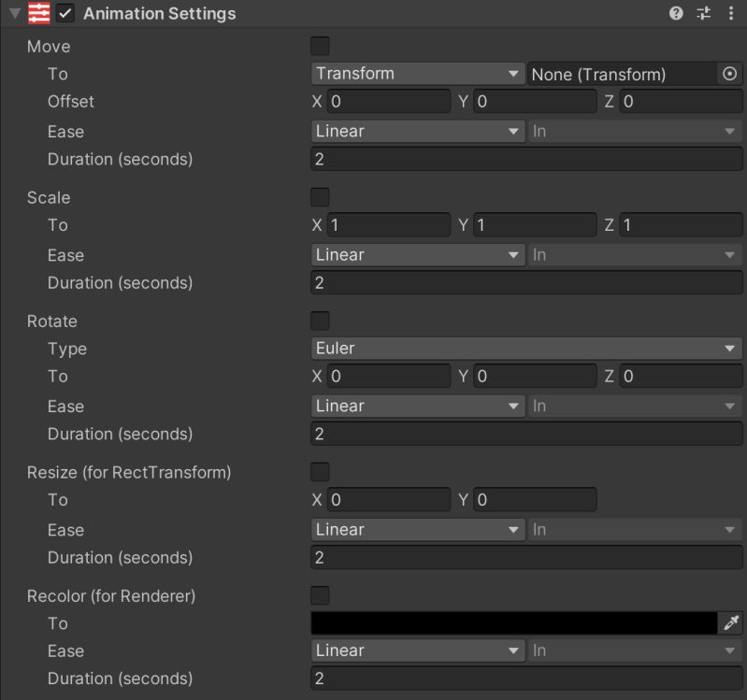747x700 pixels.
Task: Open the Rotate Ease Linear dropdown
Action: point(418,406)
